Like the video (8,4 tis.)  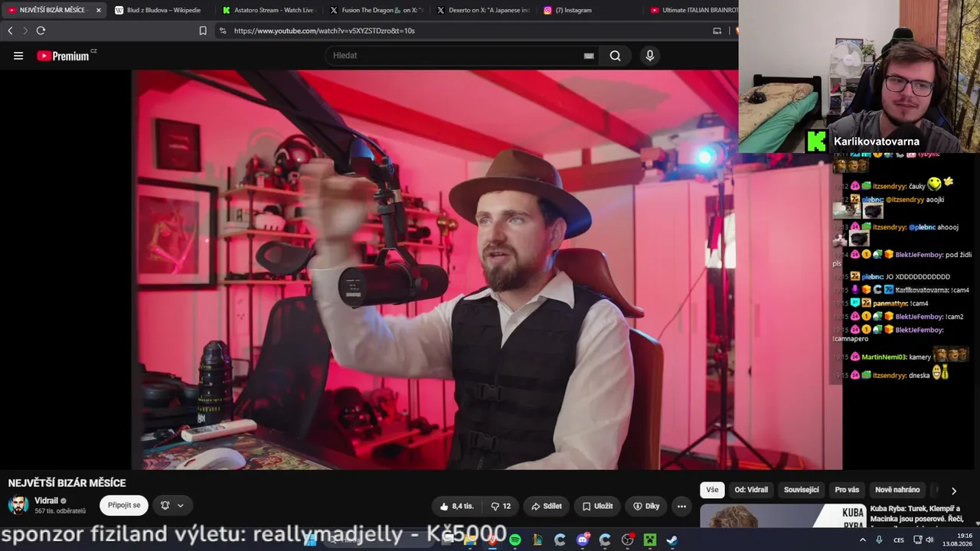tap(457, 506)
